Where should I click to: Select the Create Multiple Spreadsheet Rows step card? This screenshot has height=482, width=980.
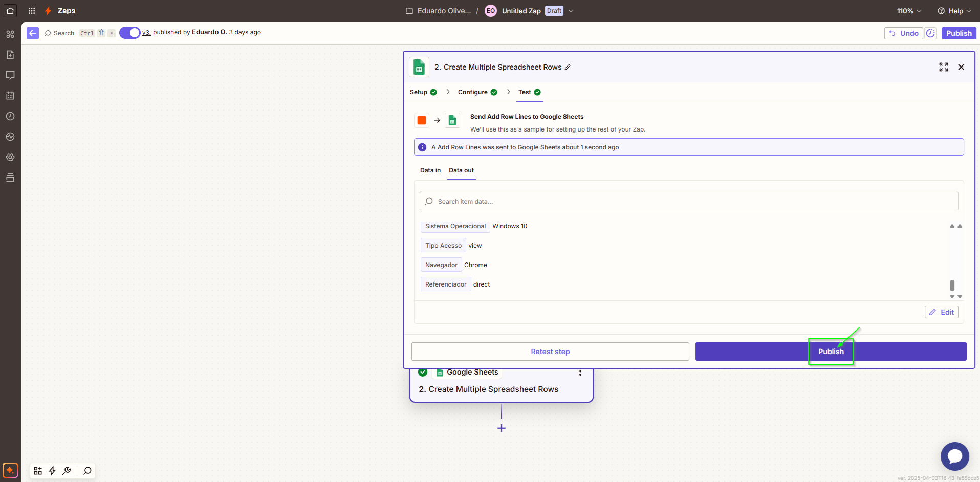coord(502,385)
